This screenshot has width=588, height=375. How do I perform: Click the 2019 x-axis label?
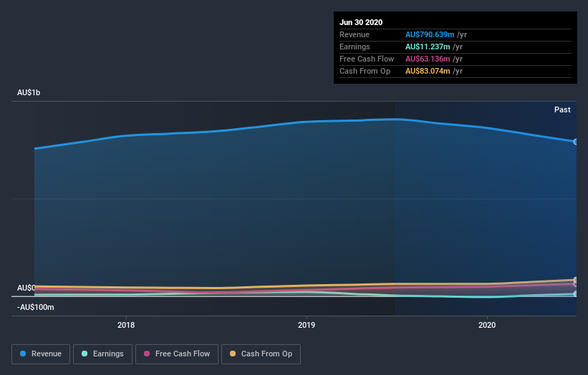[307, 325]
